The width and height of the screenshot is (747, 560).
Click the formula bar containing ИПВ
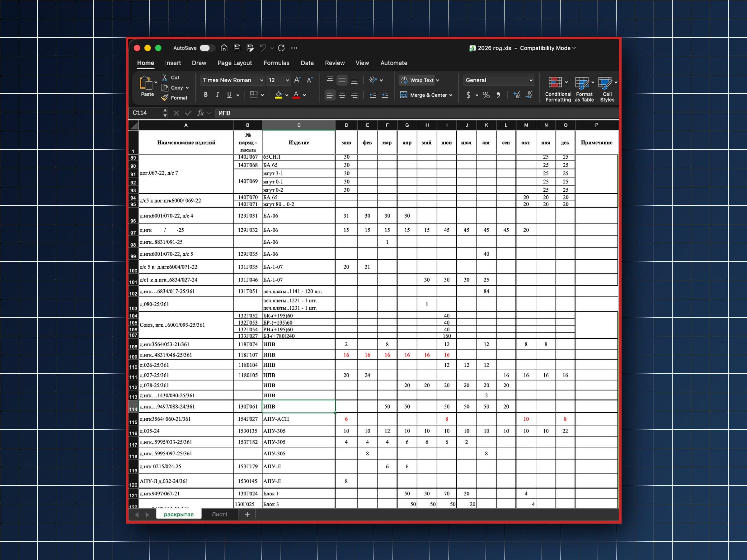click(417, 113)
